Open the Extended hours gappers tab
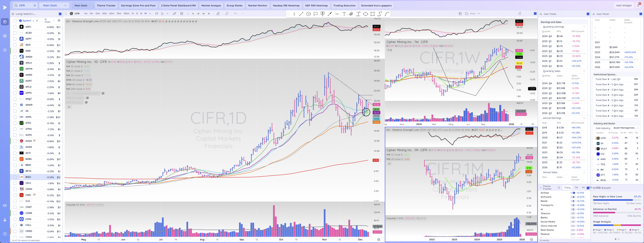This screenshot has width=644, height=243. (376, 5)
